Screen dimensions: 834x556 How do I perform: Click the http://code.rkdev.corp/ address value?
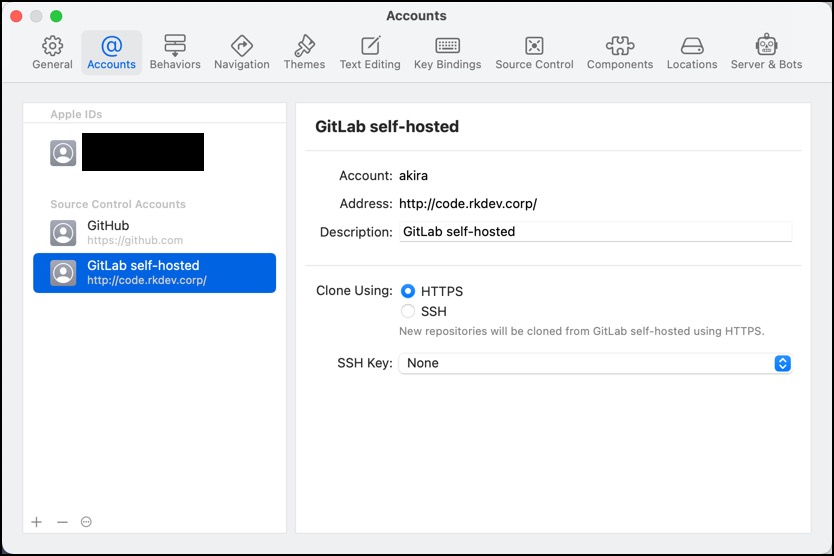coord(468,204)
